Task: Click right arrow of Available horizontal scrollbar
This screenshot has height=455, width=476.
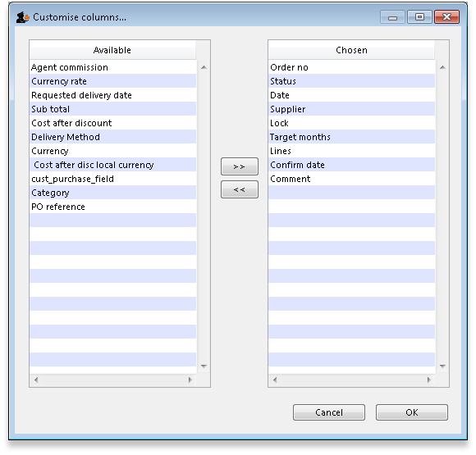Action: [x=190, y=380]
